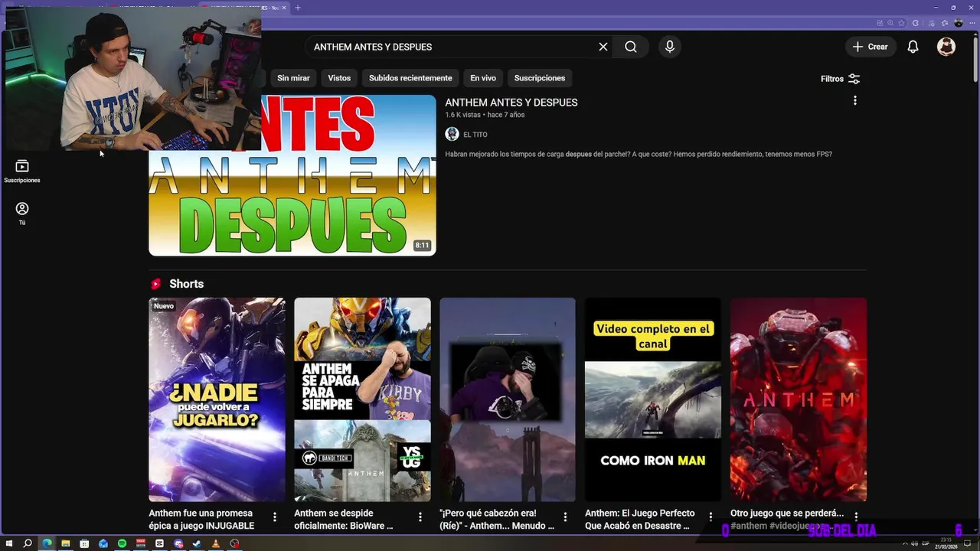Open CapCut from the taskbar
Viewport: 980px width, 551px height.
159,543
